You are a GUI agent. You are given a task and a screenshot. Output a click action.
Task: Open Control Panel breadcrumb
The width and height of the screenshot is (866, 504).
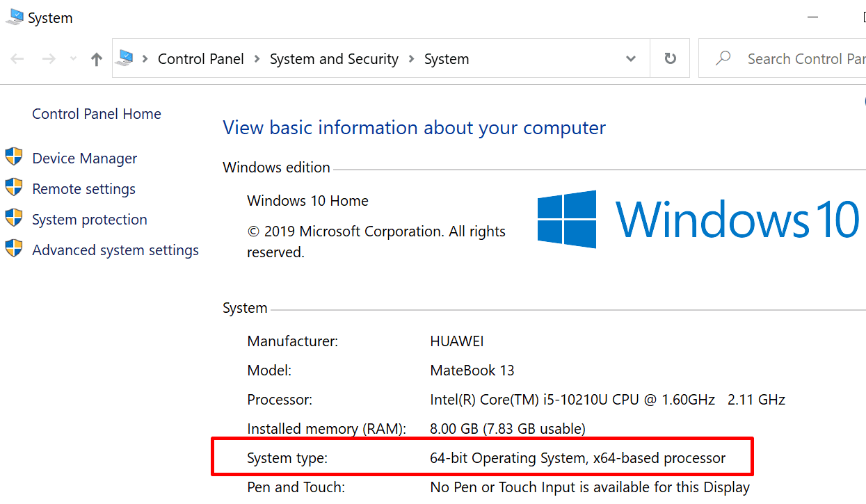[201, 59]
